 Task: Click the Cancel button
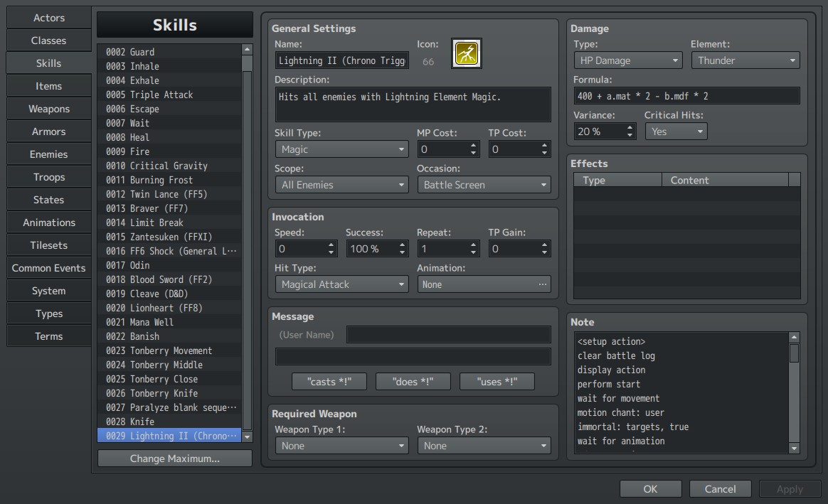(x=721, y=488)
